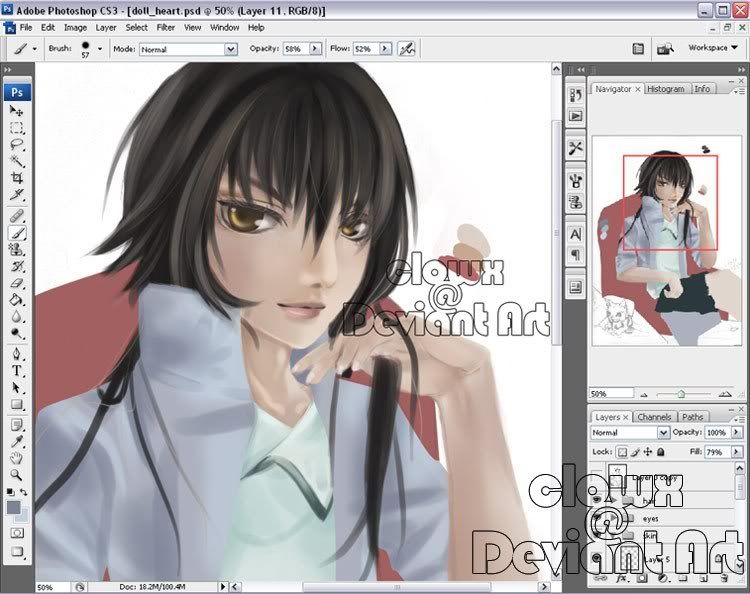Select the Eraser tool
This screenshot has height=594, width=750.
pyautogui.click(x=17, y=283)
